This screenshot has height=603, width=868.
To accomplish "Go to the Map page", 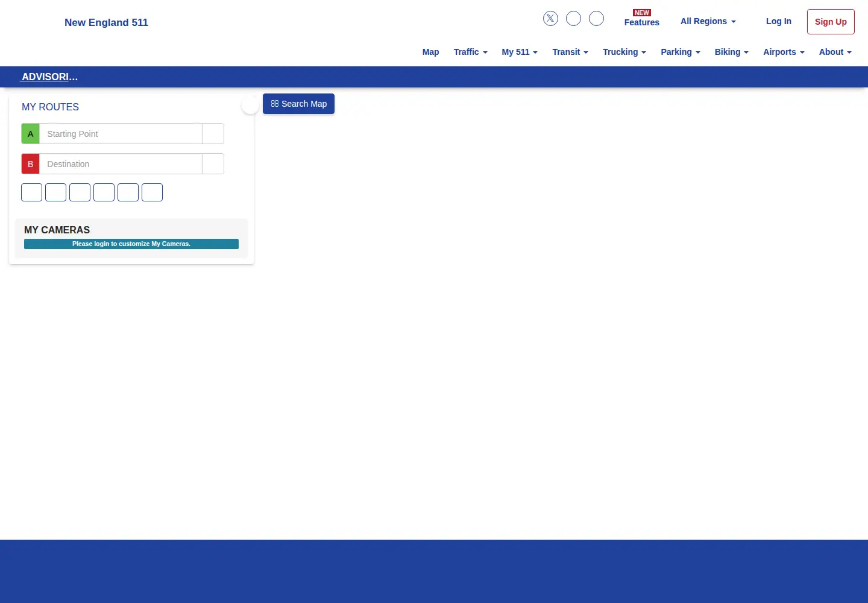I will coord(430,52).
